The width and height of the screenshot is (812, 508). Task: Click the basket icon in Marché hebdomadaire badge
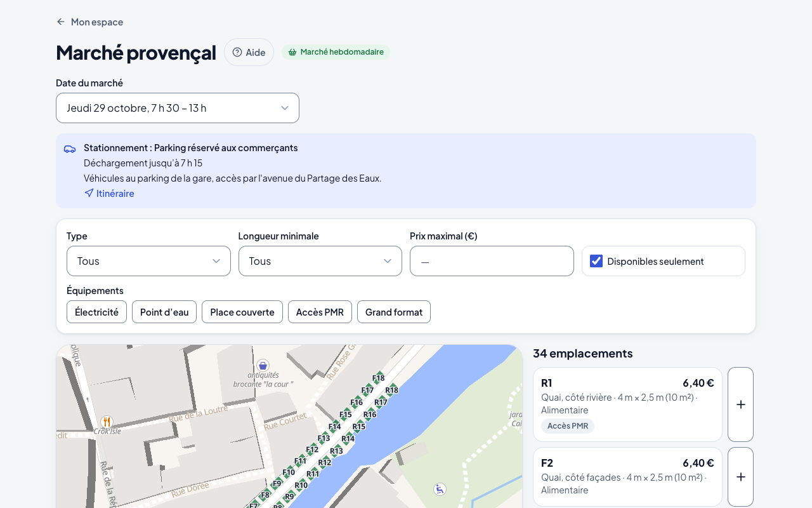click(x=292, y=52)
